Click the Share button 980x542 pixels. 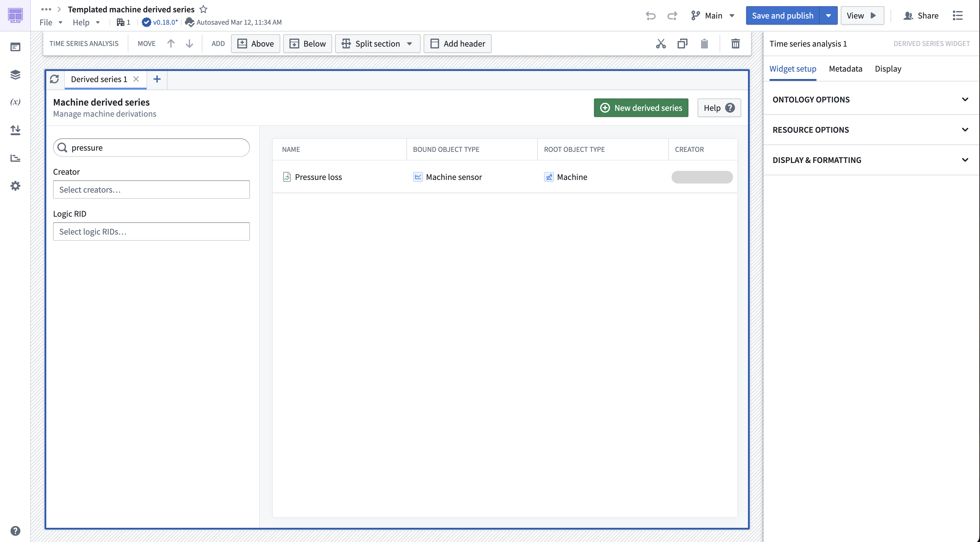tap(921, 16)
